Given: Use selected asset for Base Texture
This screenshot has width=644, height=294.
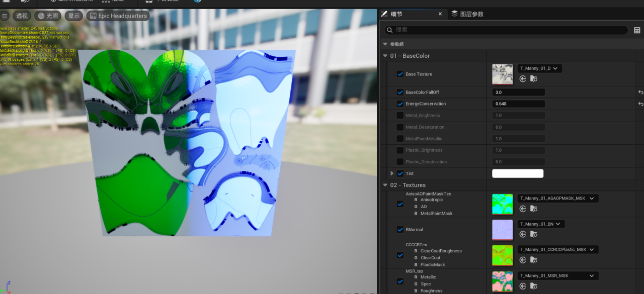Looking at the screenshot, I should [523, 79].
